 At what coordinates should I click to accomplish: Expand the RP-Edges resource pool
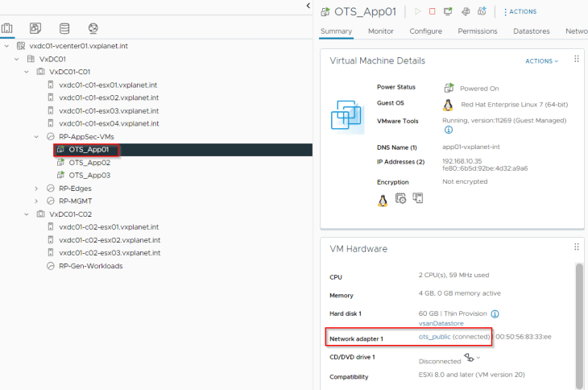click(36, 189)
